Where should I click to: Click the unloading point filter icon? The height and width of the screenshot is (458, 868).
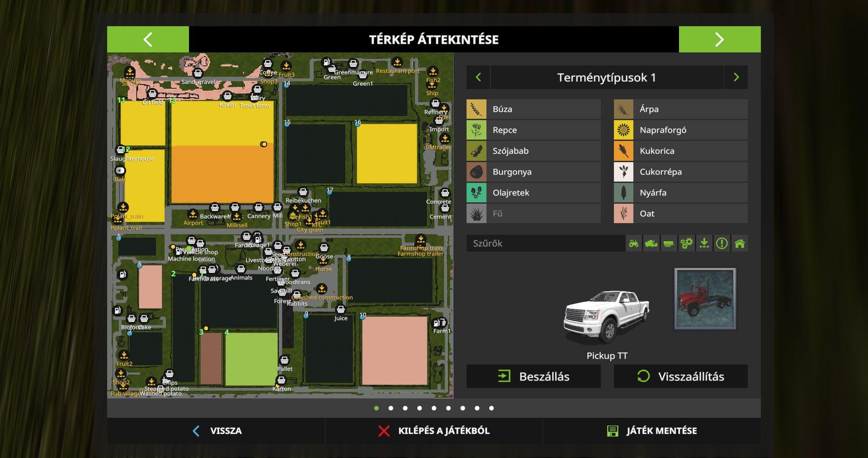pos(704,243)
